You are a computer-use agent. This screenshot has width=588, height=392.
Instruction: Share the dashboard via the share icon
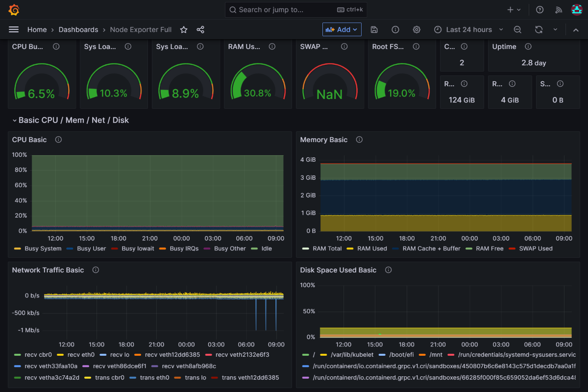(x=200, y=29)
